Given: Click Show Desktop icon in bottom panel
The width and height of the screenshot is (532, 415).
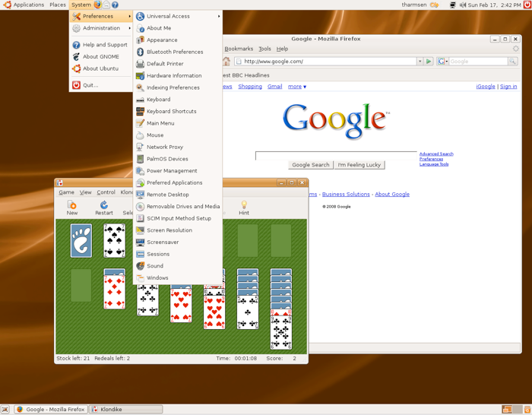Looking at the screenshot, I should tap(5, 409).
